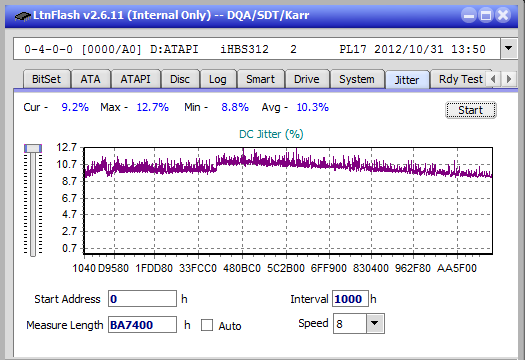Maximize the LtnFlash window
This screenshot has width=525, height=360.
(x=486, y=15)
